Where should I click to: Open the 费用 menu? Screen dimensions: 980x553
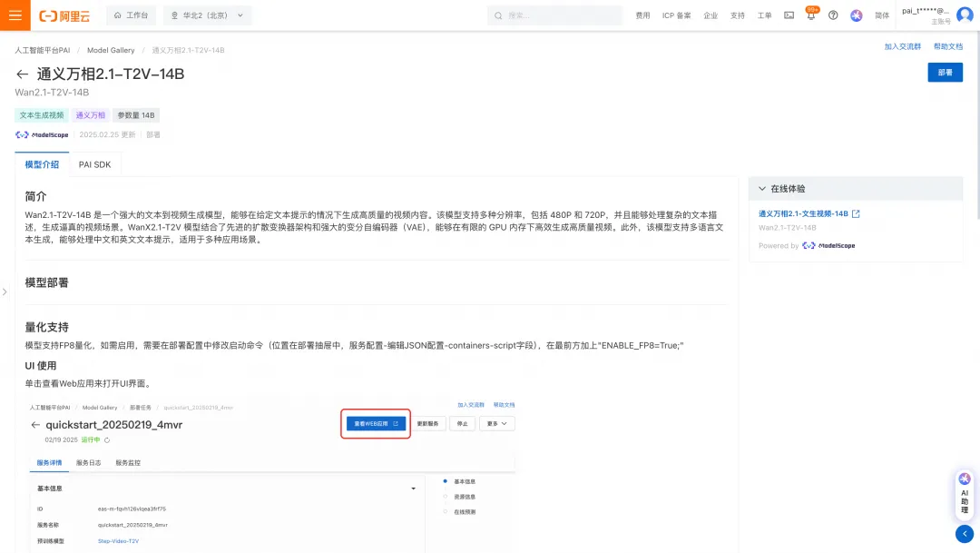click(642, 15)
